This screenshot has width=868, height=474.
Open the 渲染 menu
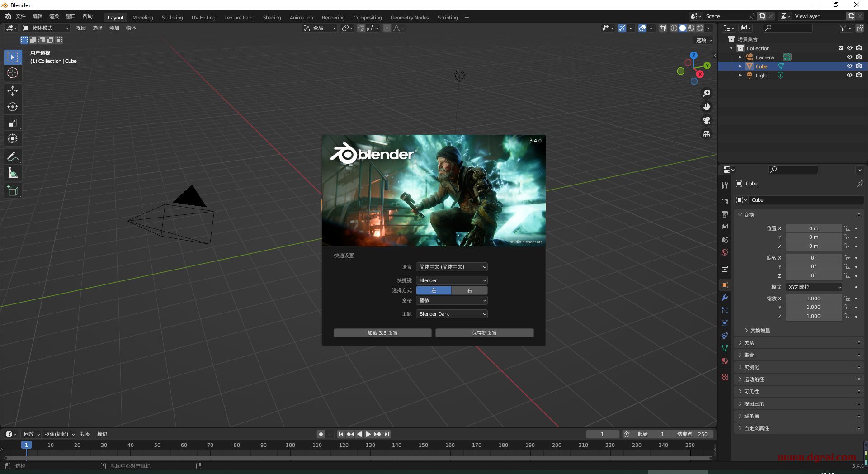pos(54,16)
